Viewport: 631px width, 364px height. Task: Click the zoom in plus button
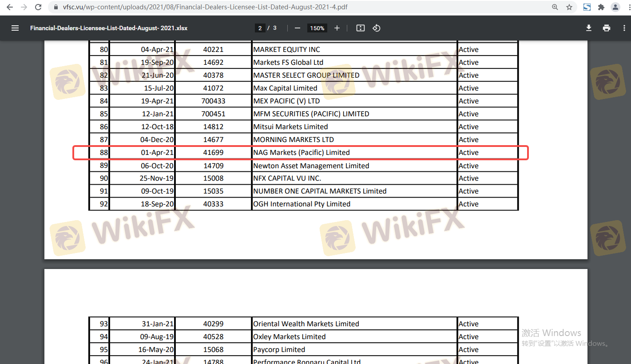(337, 28)
